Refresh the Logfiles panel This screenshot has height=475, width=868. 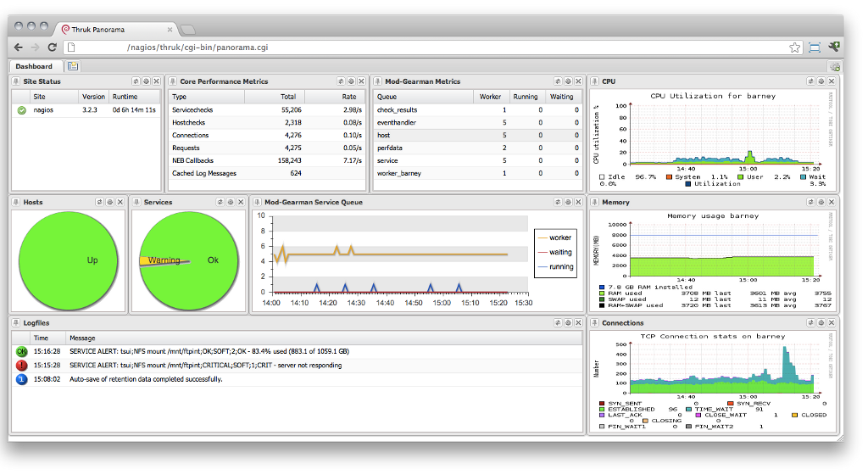558,323
